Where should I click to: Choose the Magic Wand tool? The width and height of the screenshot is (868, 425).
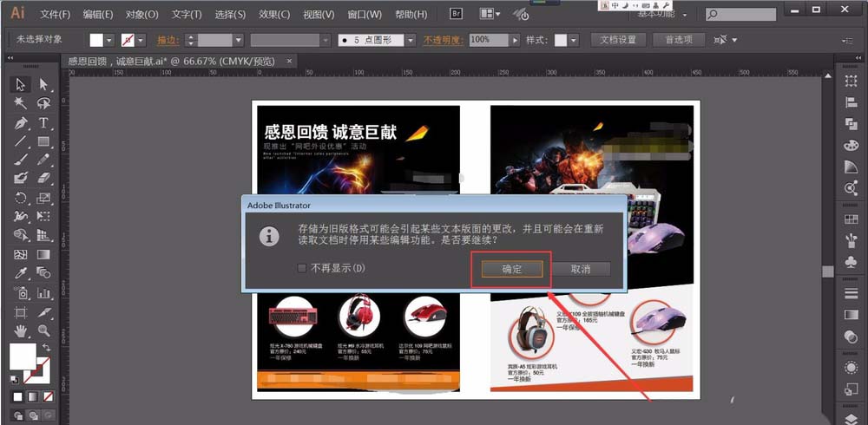tap(20, 103)
